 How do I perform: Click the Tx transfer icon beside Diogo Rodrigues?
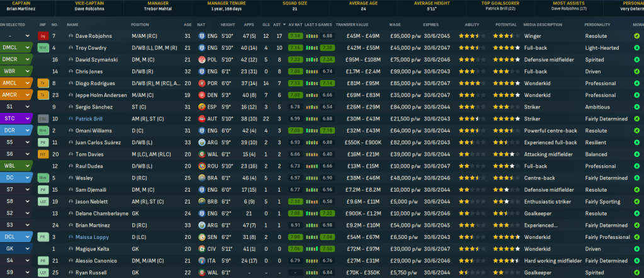[43, 83]
